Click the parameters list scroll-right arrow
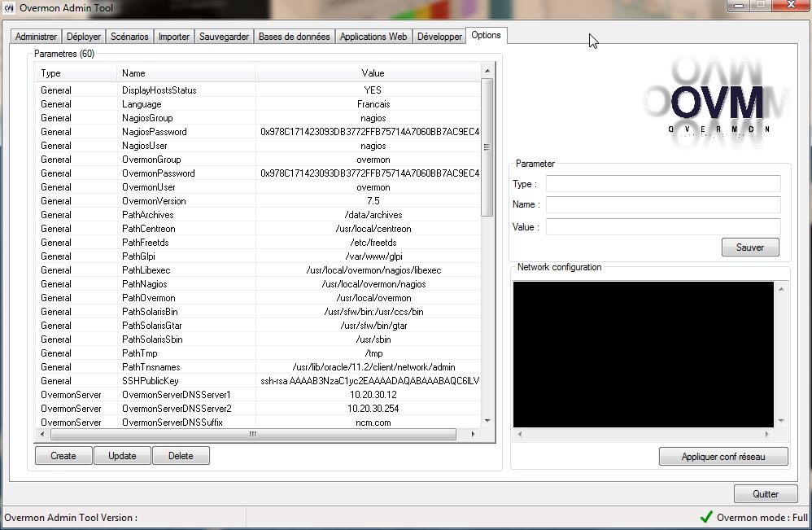 [x=473, y=434]
